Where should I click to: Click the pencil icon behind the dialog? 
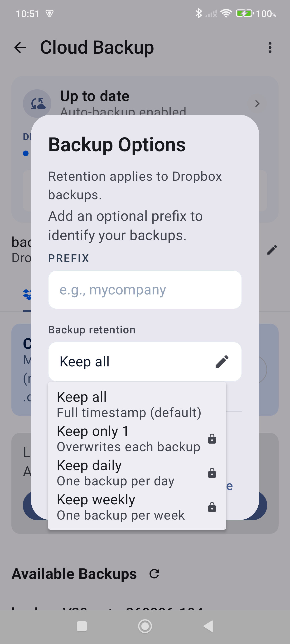click(x=272, y=250)
